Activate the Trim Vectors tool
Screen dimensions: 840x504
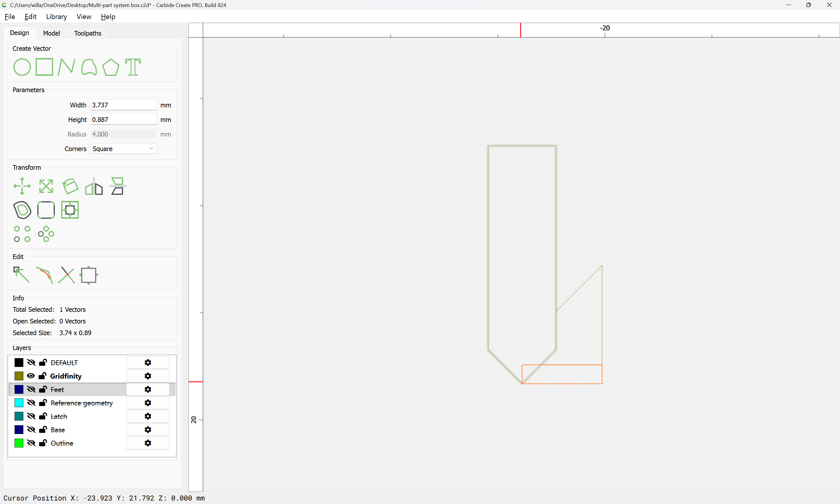coord(66,275)
